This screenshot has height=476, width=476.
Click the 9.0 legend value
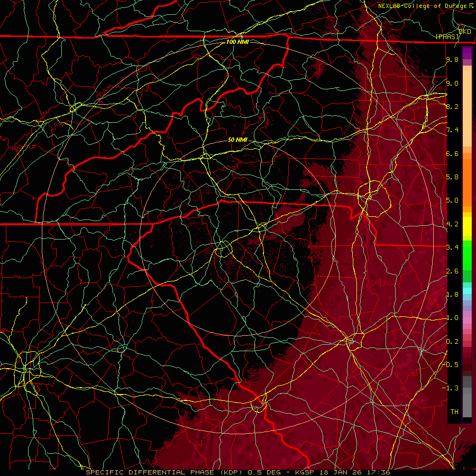point(452,83)
